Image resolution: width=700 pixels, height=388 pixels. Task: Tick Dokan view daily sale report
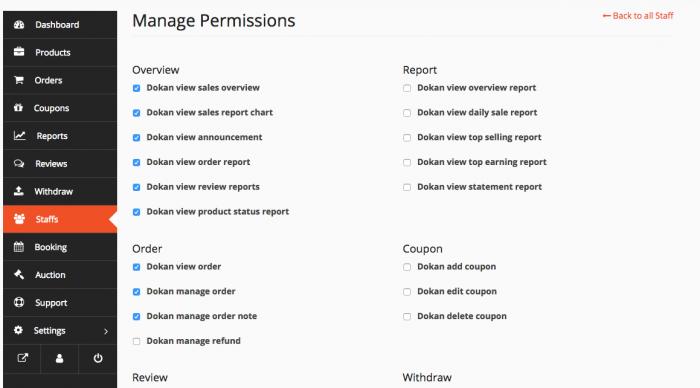pos(407,113)
